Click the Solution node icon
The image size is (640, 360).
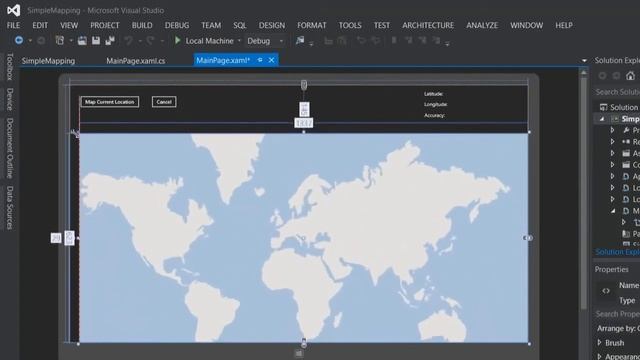[x=603, y=107]
